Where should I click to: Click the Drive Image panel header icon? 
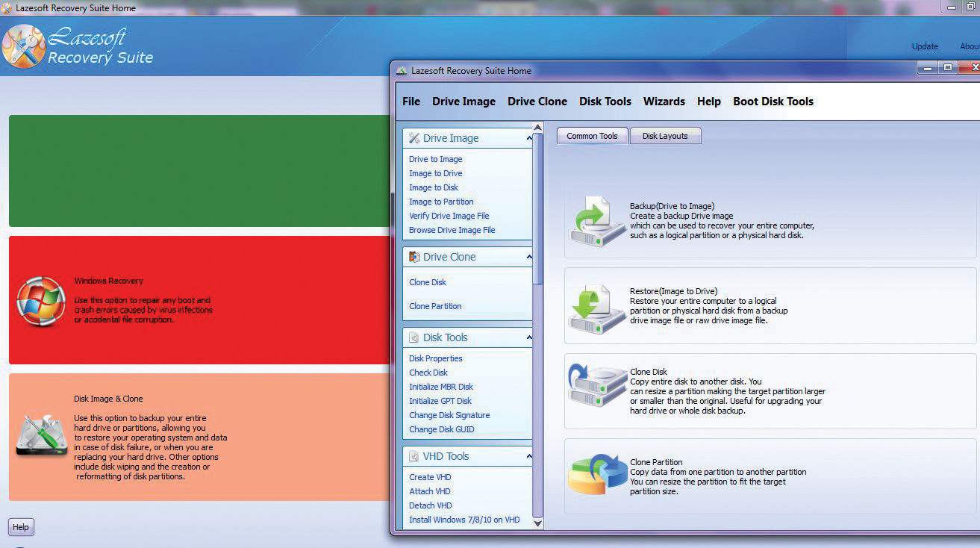point(414,138)
